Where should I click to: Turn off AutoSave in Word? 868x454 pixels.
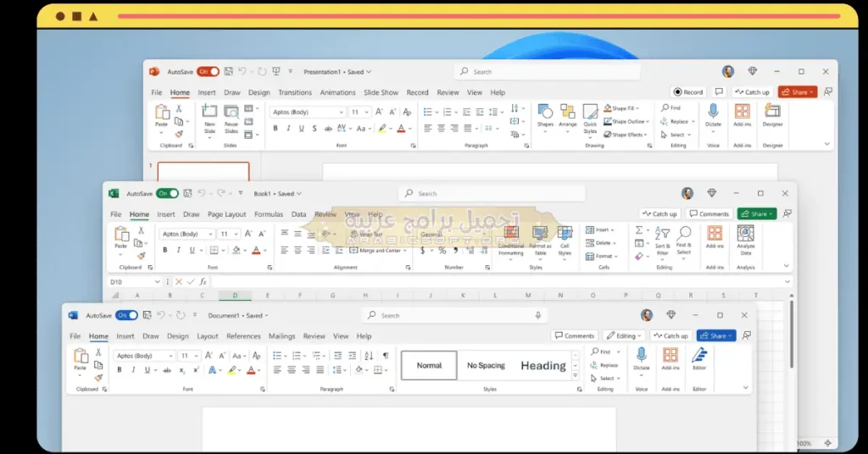point(127,315)
